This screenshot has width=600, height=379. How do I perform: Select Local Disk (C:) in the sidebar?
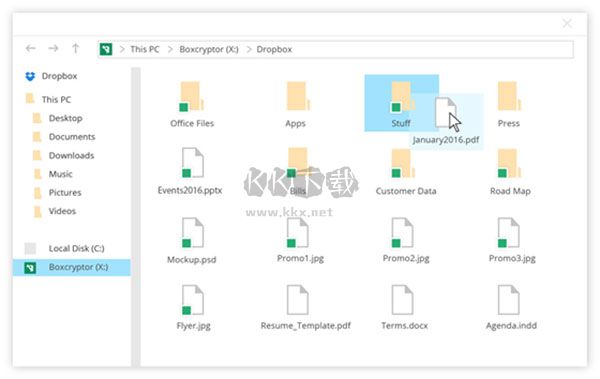[65, 248]
